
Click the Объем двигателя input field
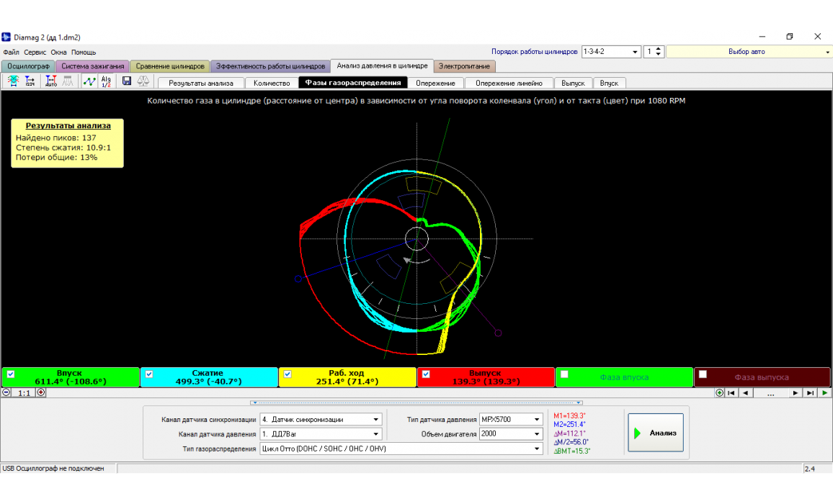[x=504, y=434]
